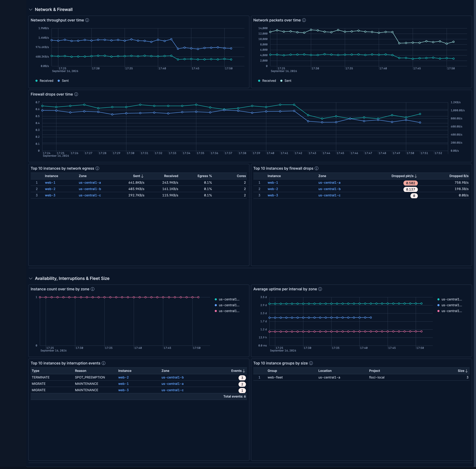The width and height of the screenshot is (476, 469).
Task: Click the 0.137 dropped packets badge
Action: point(411,189)
